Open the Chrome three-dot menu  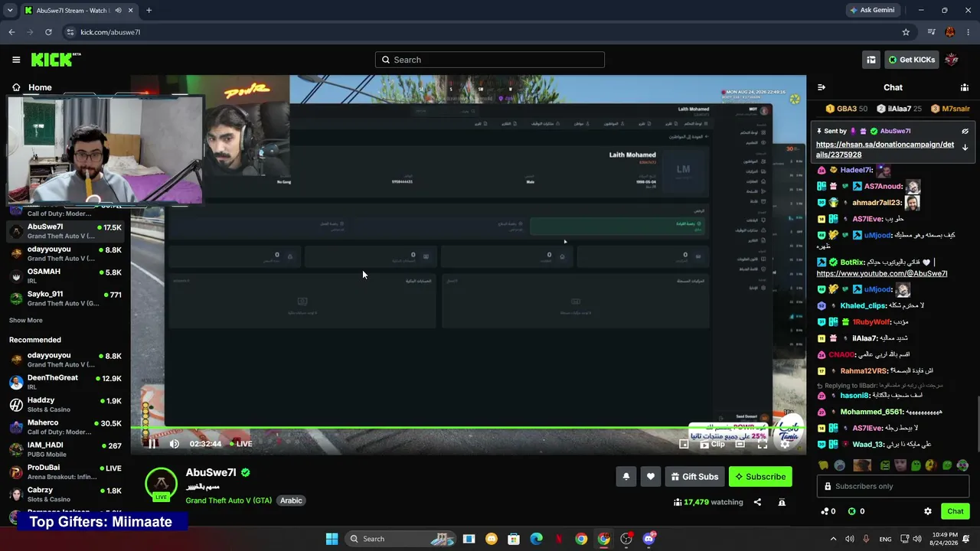[969, 32]
